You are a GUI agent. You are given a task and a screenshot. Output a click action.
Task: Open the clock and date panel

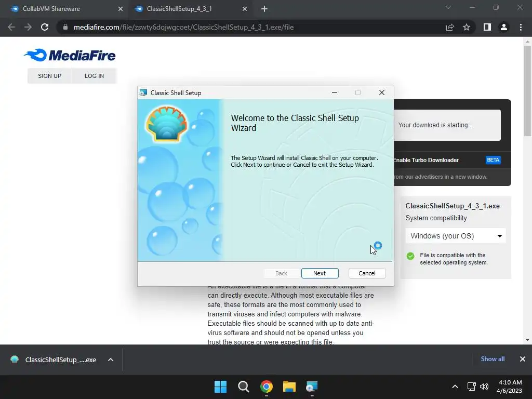click(x=510, y=387)
